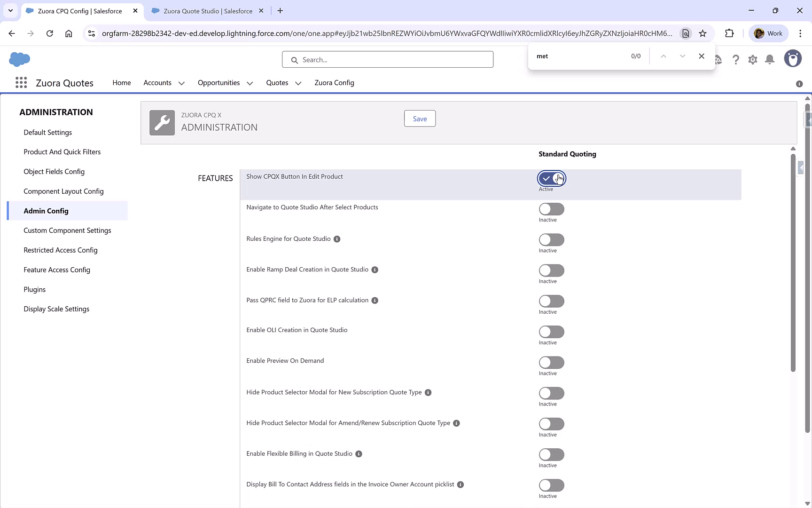Screen dimensions: 812x508
Task: Open Salesforce Help question mark icon
Action: [736, 60]
